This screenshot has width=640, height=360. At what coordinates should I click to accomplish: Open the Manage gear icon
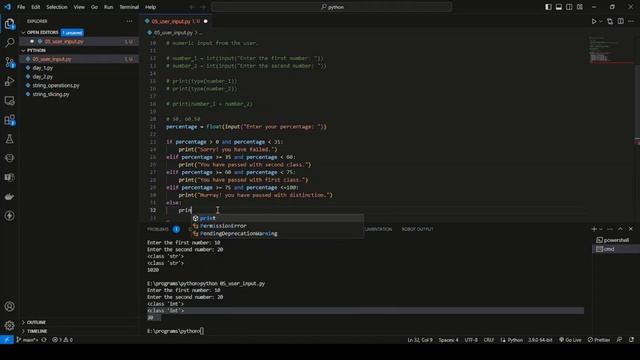pyautogui.click(x=9, y=325)
